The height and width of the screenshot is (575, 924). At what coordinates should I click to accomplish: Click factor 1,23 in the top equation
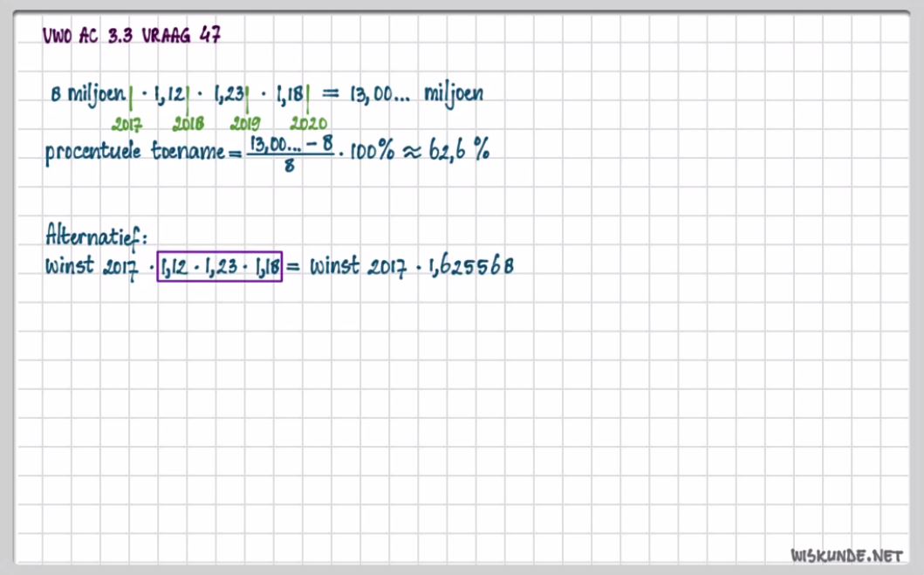229,94
